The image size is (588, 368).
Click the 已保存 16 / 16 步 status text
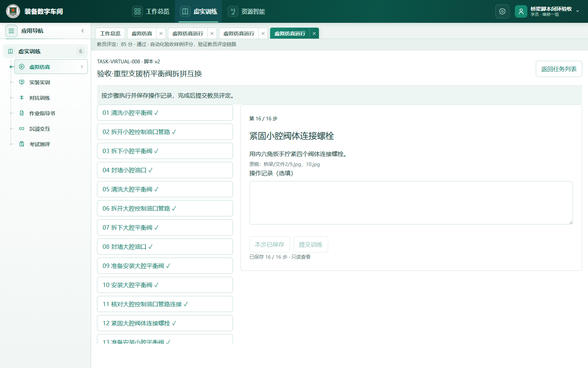pos(280,257)
